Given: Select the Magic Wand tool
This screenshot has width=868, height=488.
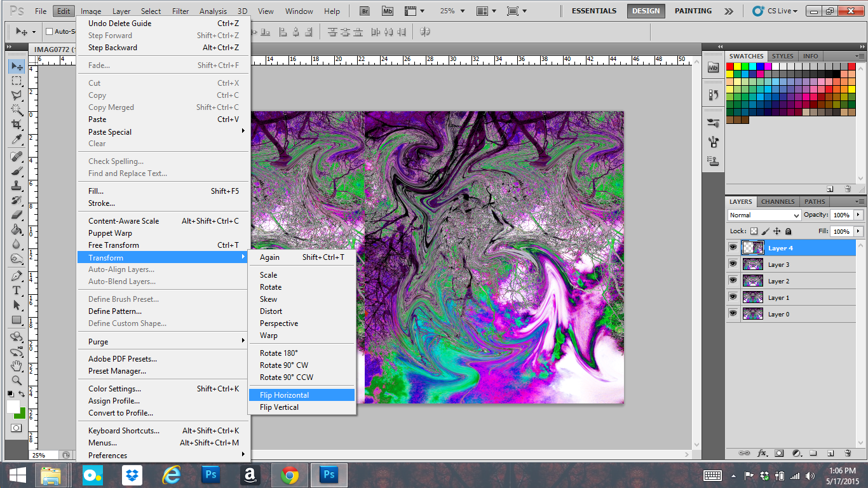Looking at the screenshot, I should point(17,109).
